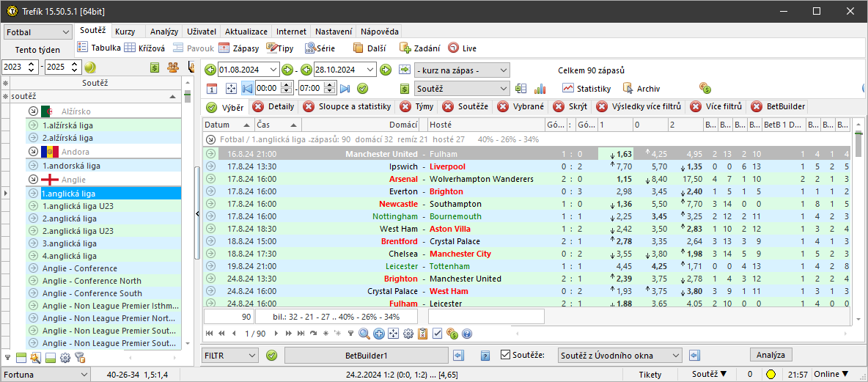Image resolution: width=868 pixels, height=382 pixels.
Task: Open the Fortuna bookmaker dropdown
Action: pyautogui.click(x=45, y=374)
